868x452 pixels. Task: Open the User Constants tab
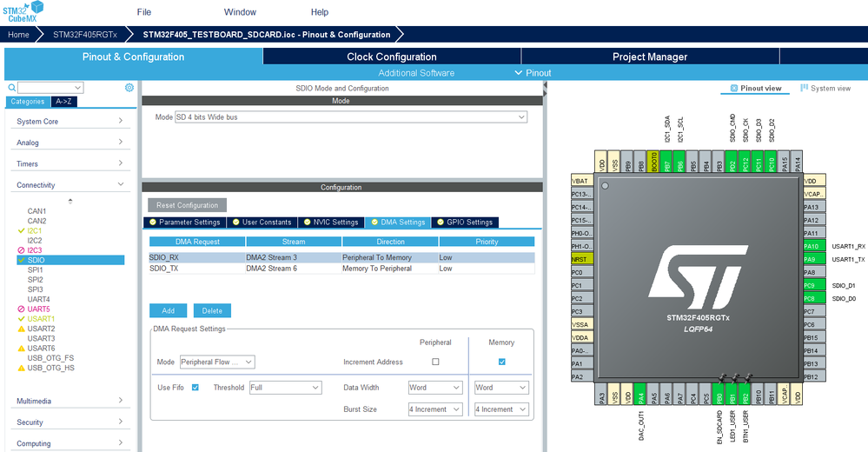[262, 223]
